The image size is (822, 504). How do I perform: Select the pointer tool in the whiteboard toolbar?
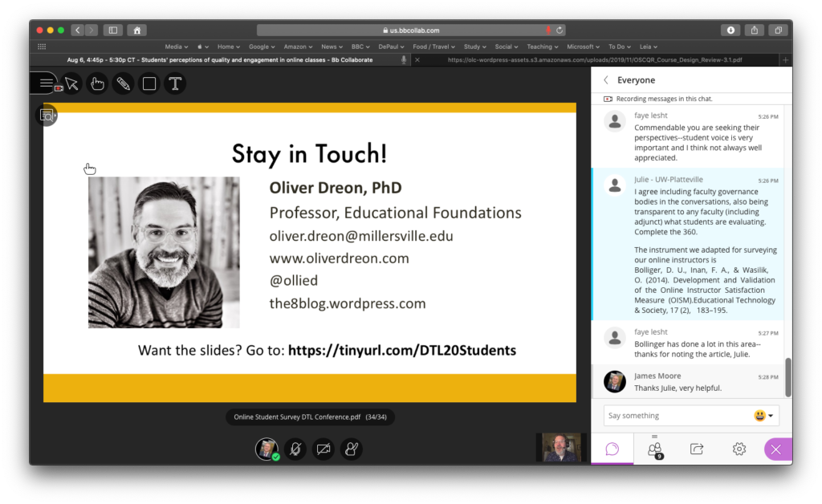pos(71,83)
